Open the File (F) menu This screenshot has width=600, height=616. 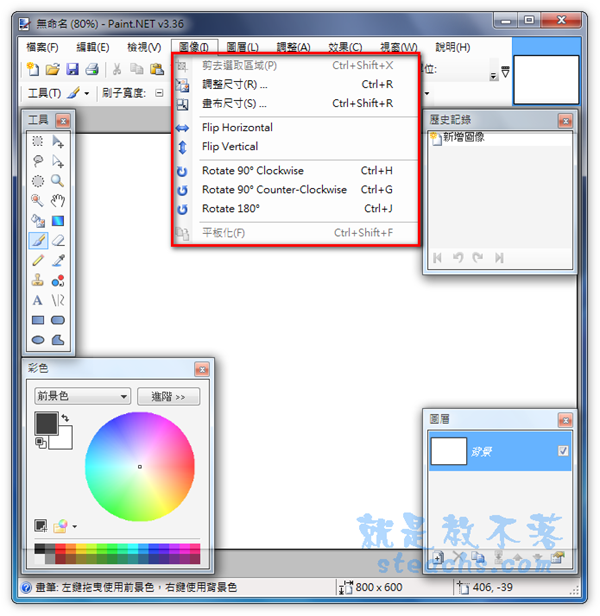click(42, 48)
